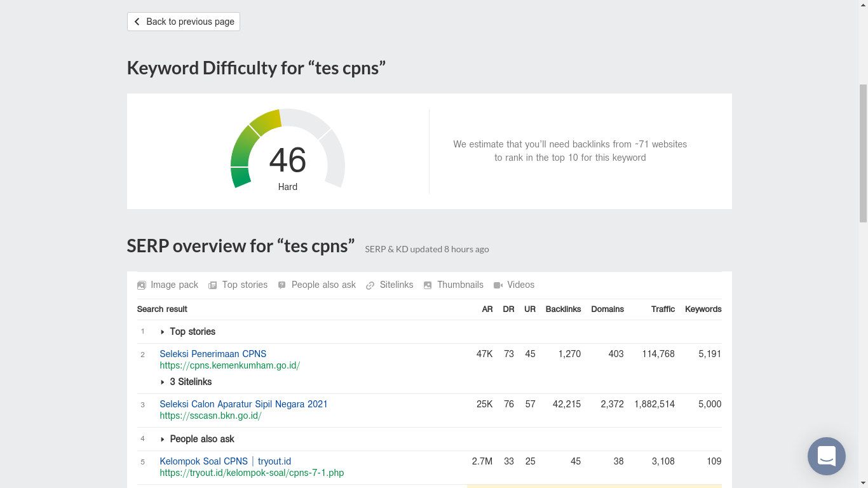The image size is (868, 488).
Task: Open Seleksi Calon Aparatur Sipil Negara 2021
Action: (243, 404)
